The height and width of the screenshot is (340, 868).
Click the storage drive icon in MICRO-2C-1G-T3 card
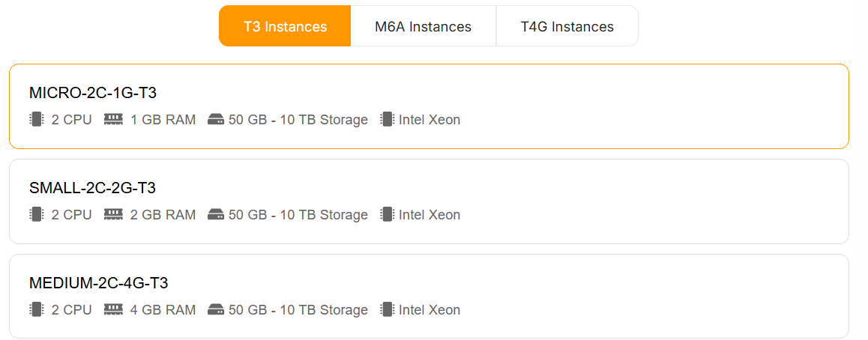216,119
